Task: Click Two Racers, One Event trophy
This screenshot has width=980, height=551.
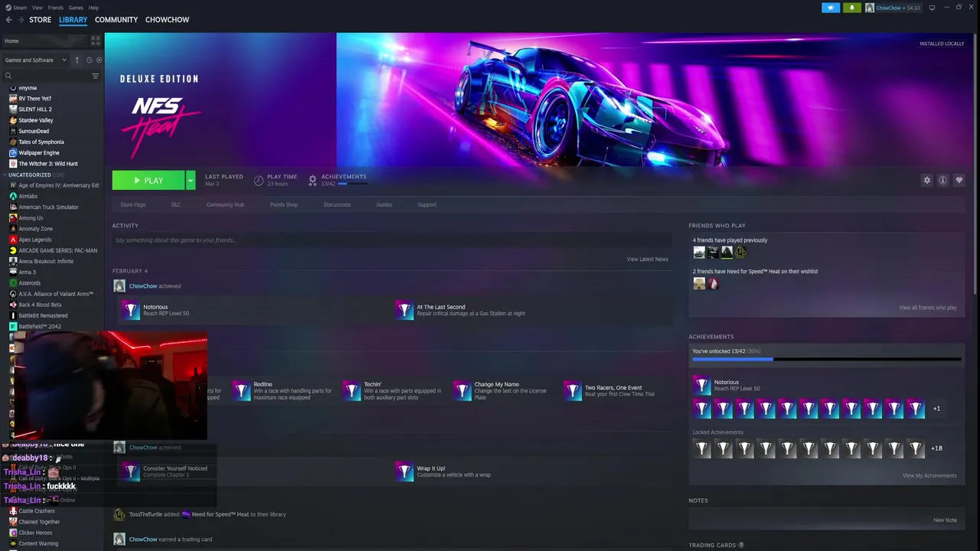Action: point(572,391)
